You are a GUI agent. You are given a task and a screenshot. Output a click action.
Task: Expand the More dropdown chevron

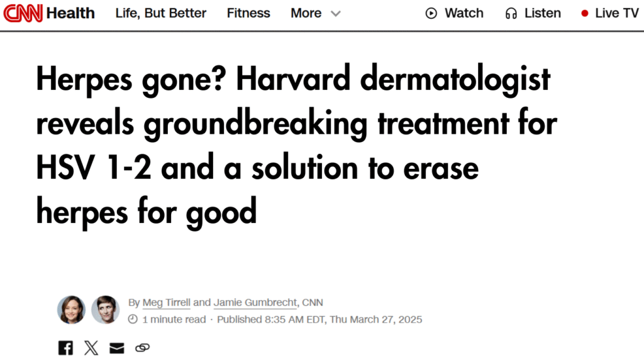336,14
